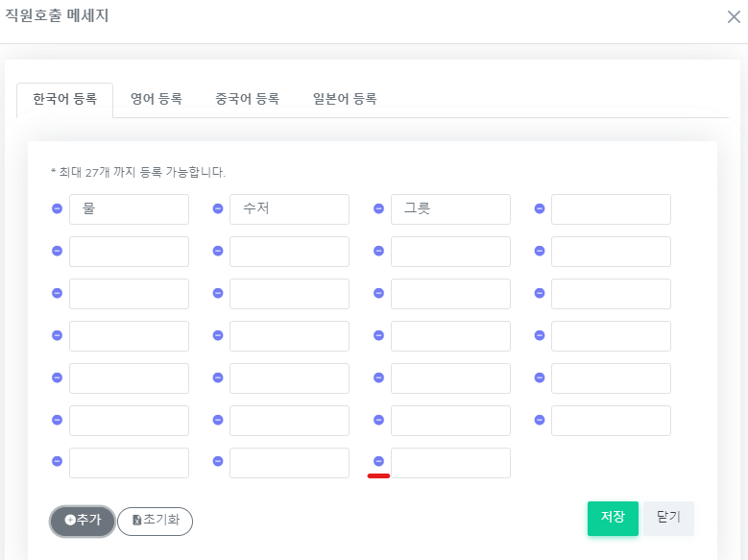Open the 중국어 등록 tab
The height and width of the screenshot is (560, 748).
tap(247, 99)
